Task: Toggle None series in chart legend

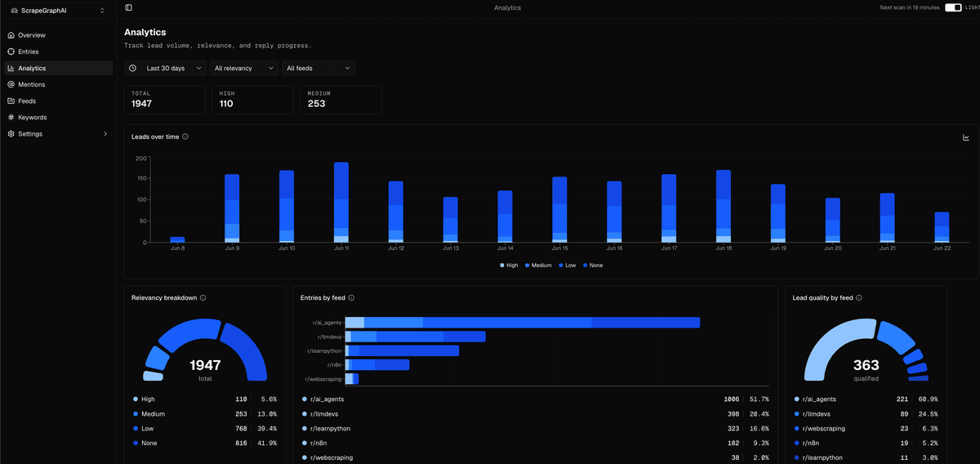Action: 594,265
